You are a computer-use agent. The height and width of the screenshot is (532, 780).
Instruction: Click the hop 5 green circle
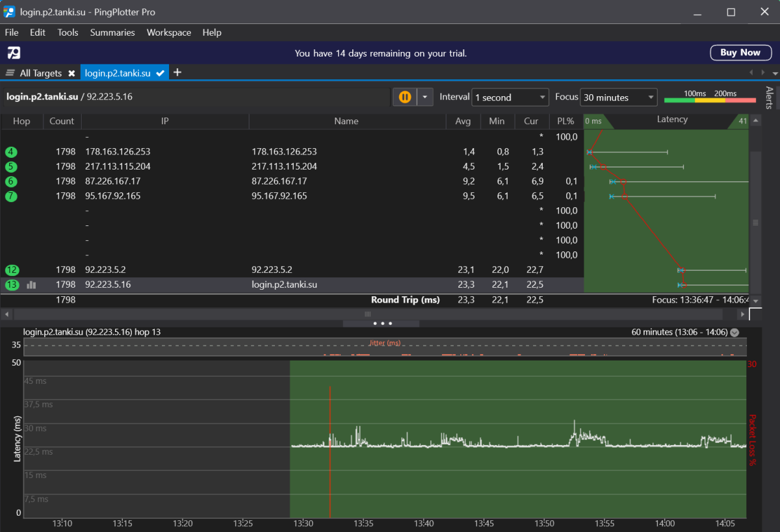point(12,167)
